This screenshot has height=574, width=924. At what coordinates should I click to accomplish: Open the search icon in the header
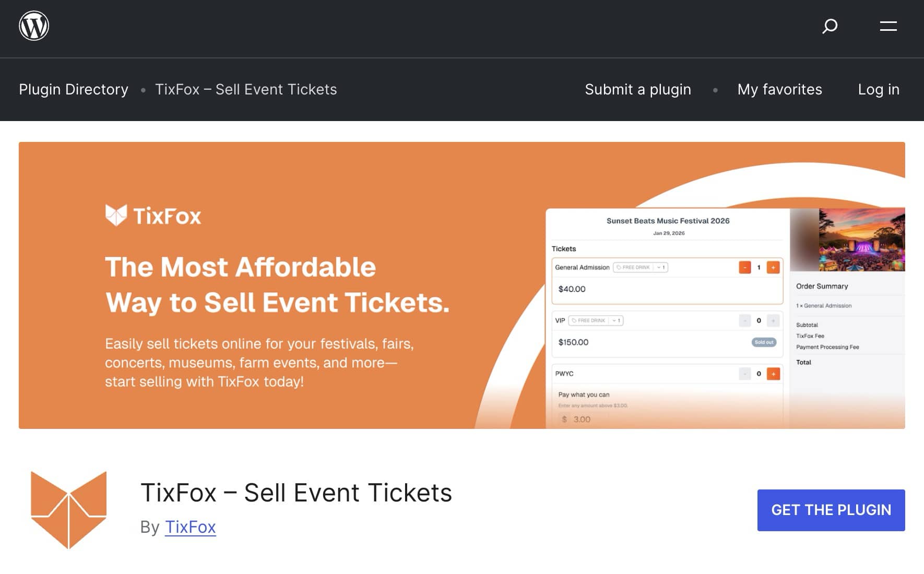point(830,27)
